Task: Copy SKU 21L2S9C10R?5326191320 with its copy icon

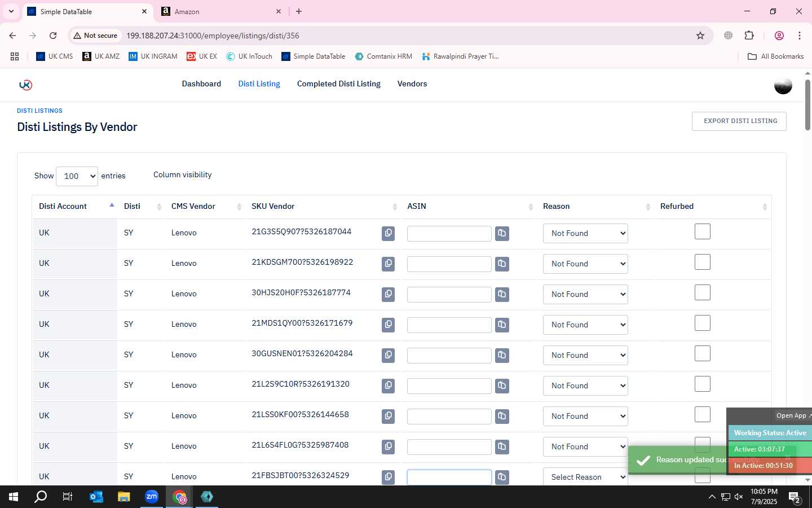Action: (x=388, y=386)
